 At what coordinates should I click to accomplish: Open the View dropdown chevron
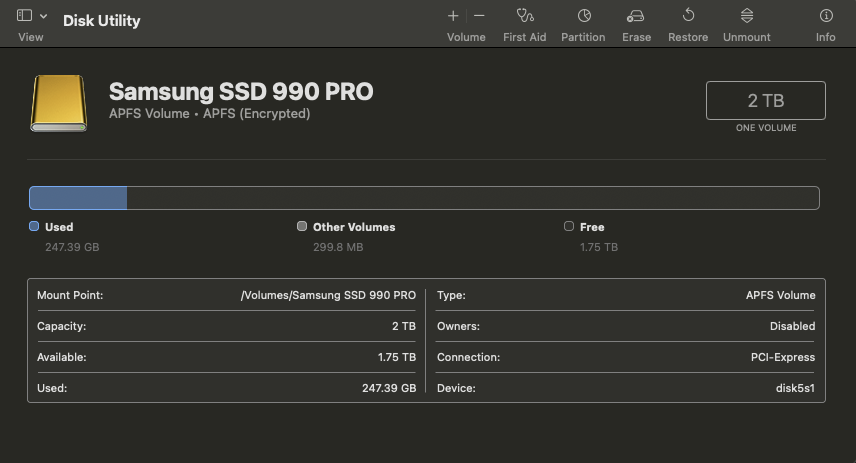tap(44, 16)
